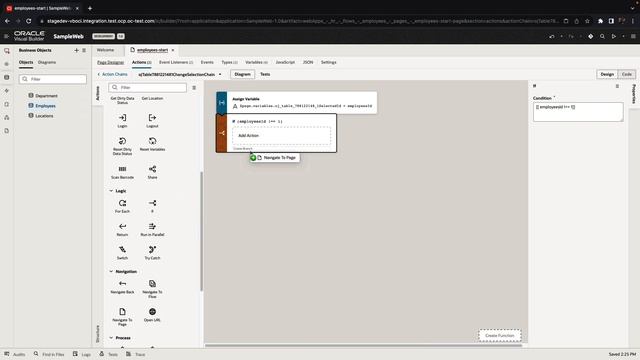
Task: Open the Audits panel in footer
Action: 15,354
